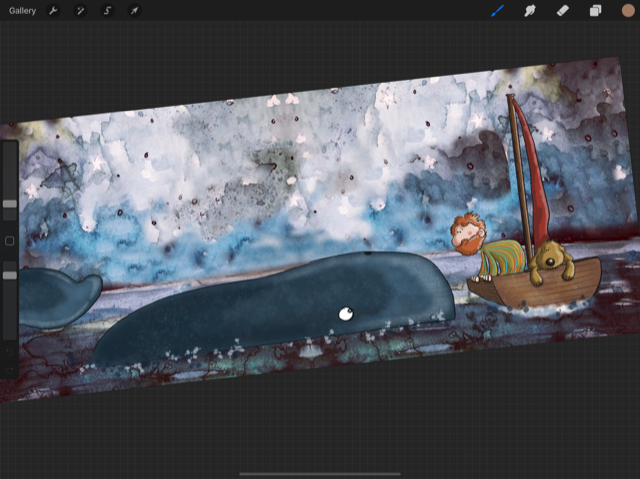The width and height of the screenshot is (640, 479).
Task: Select the Eraser tool
Action: tap(562, 11)
